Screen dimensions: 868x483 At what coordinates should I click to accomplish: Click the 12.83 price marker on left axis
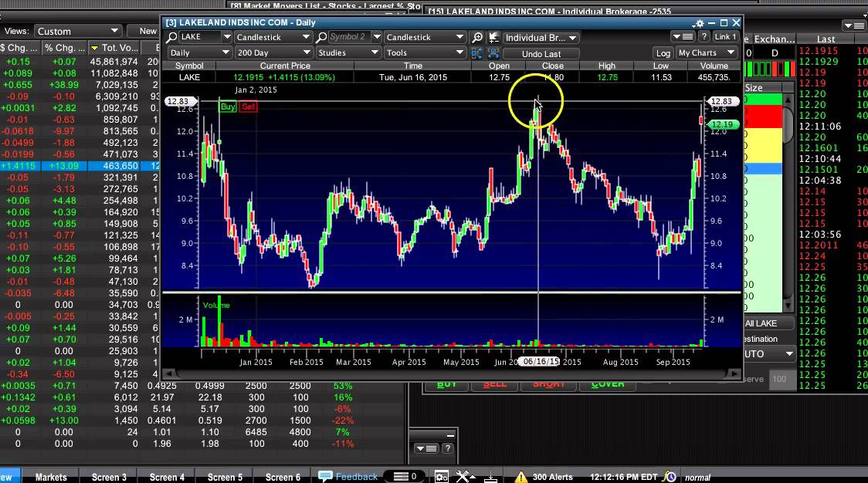pyautogui.click(x=179, y=101)
